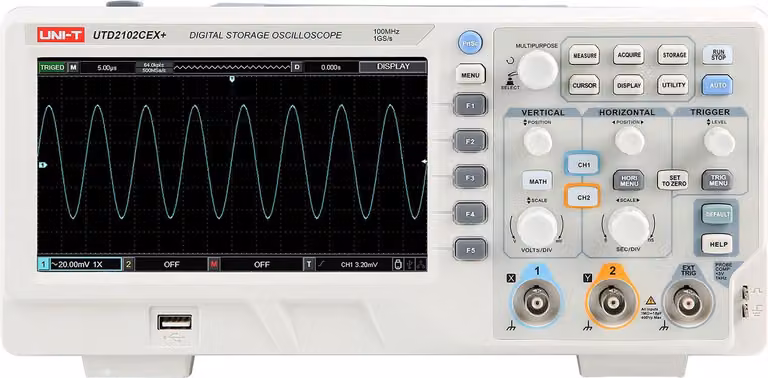Image resolution: width=768 pixels, height=378 pixels.
Task: Click the trigger position marker atop the grid
Action: [x=232, y=78]
